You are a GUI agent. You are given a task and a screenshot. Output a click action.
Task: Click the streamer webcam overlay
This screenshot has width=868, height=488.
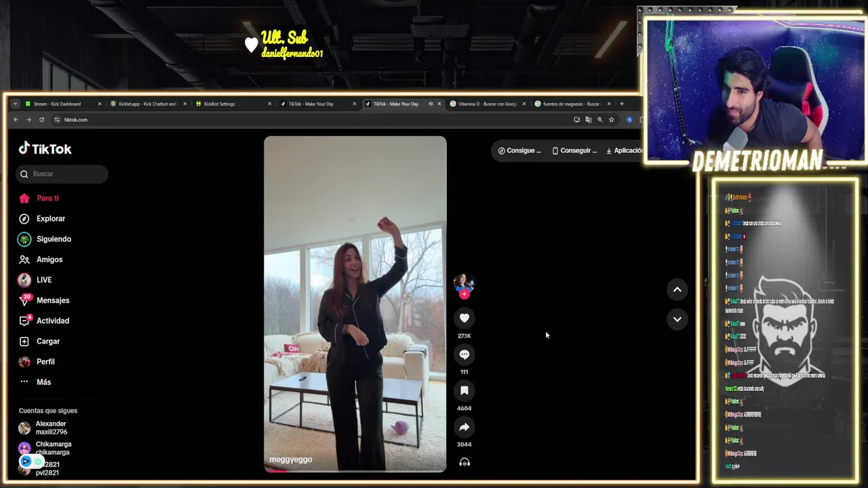[755, 90]
